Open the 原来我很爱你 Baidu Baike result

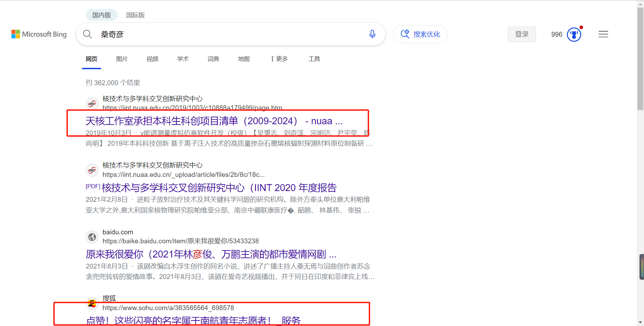coord(211,254)
